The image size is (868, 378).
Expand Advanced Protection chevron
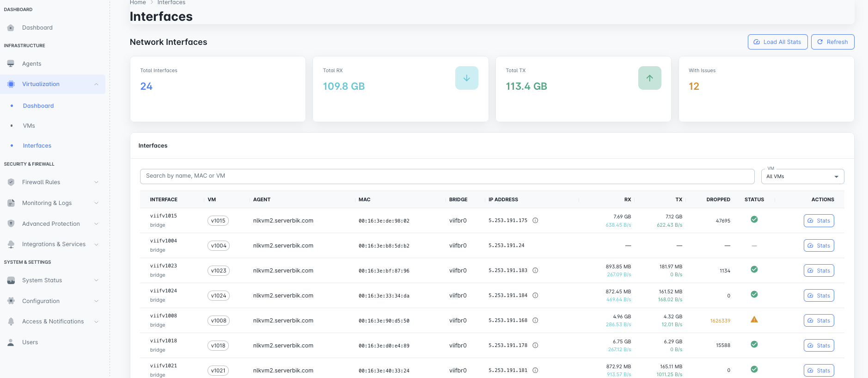96,224
